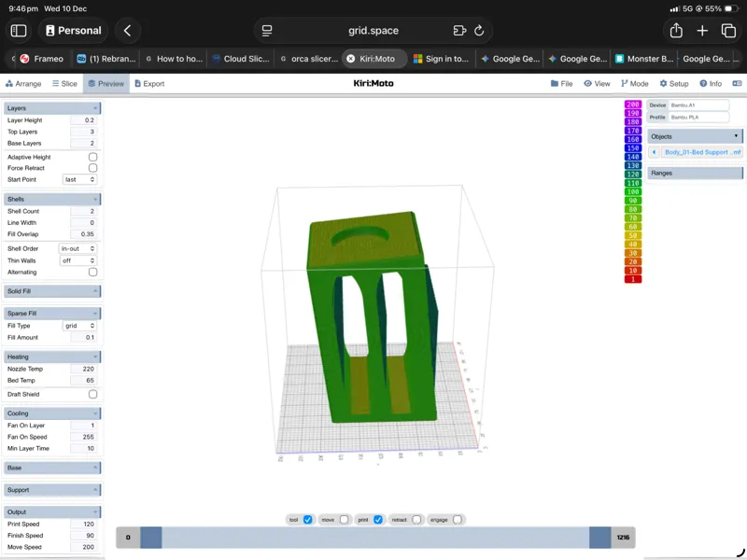Reload the grid.space page
The image size is (747, 560).
[x=479, y=31]
